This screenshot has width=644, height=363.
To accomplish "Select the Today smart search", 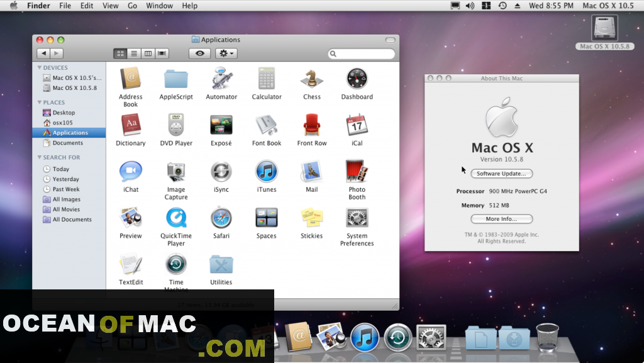I will click(x=69, y=169).
